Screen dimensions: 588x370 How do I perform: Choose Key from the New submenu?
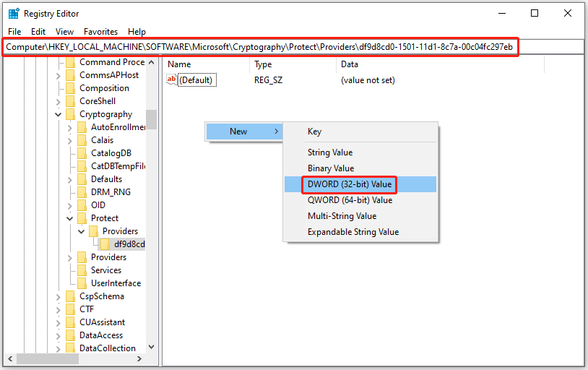360,132
